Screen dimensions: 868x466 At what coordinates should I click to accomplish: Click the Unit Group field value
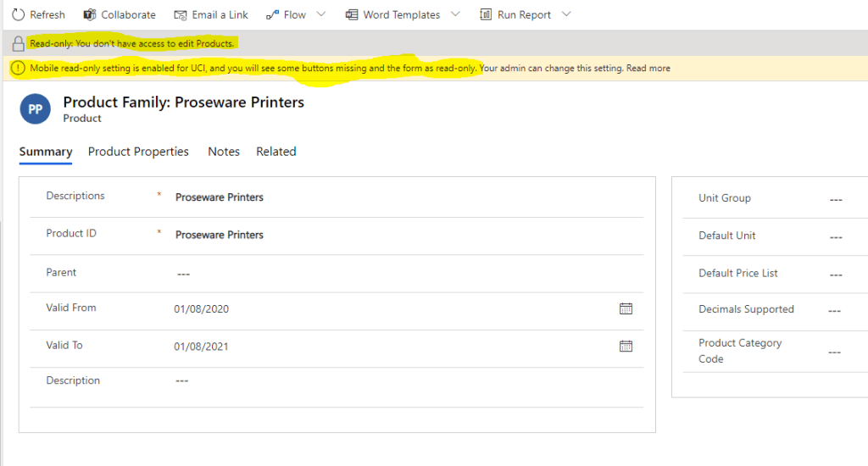click(x=836, y=199)
